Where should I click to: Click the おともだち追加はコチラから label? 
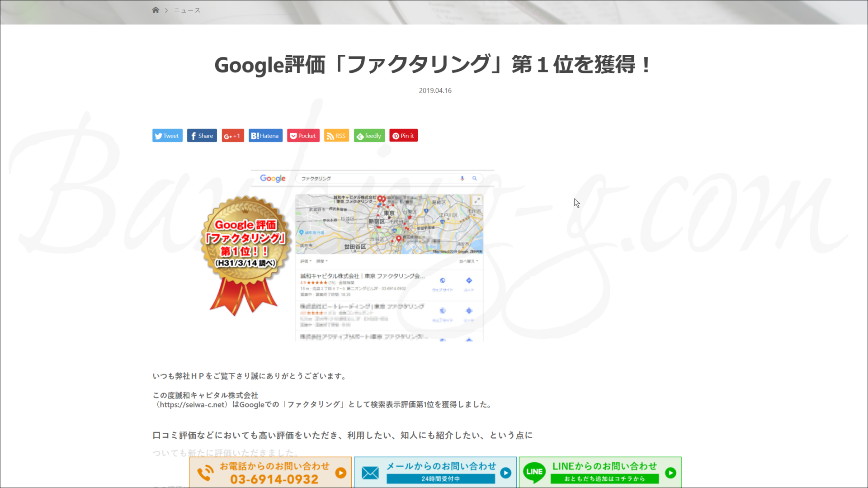pyautogui.click(x=604, y=479)
